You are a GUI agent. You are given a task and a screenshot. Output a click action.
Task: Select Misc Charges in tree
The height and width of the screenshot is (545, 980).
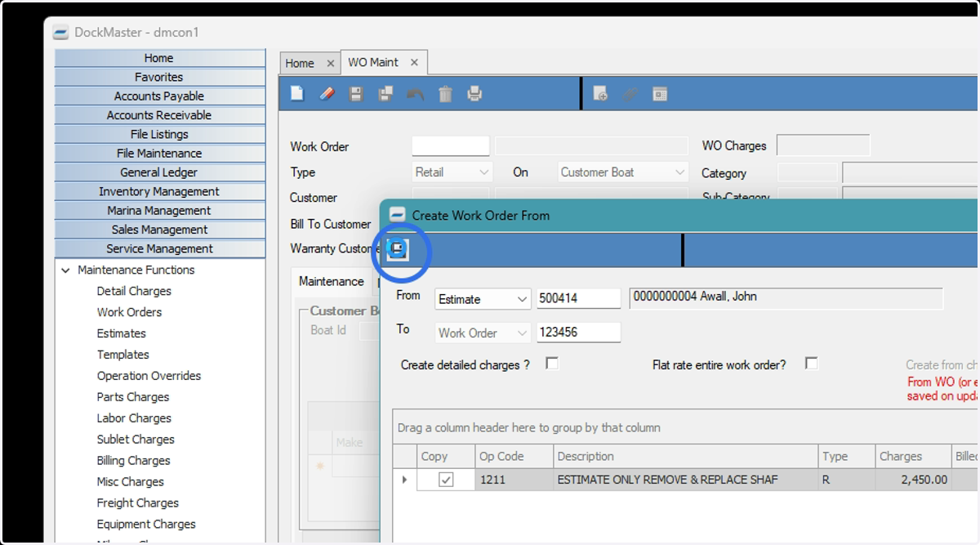click(x=130, y=482)
